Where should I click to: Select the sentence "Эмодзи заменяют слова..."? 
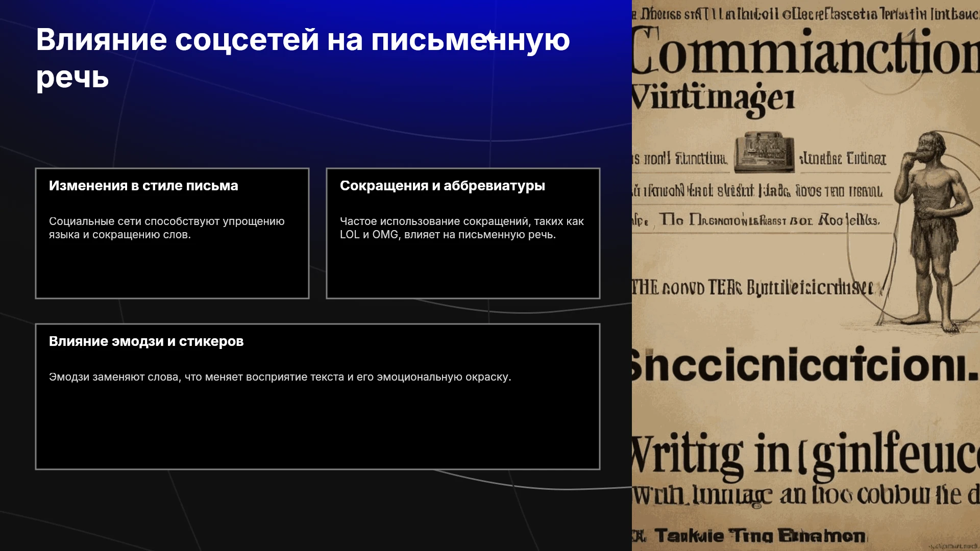click(x=280, y=377)
